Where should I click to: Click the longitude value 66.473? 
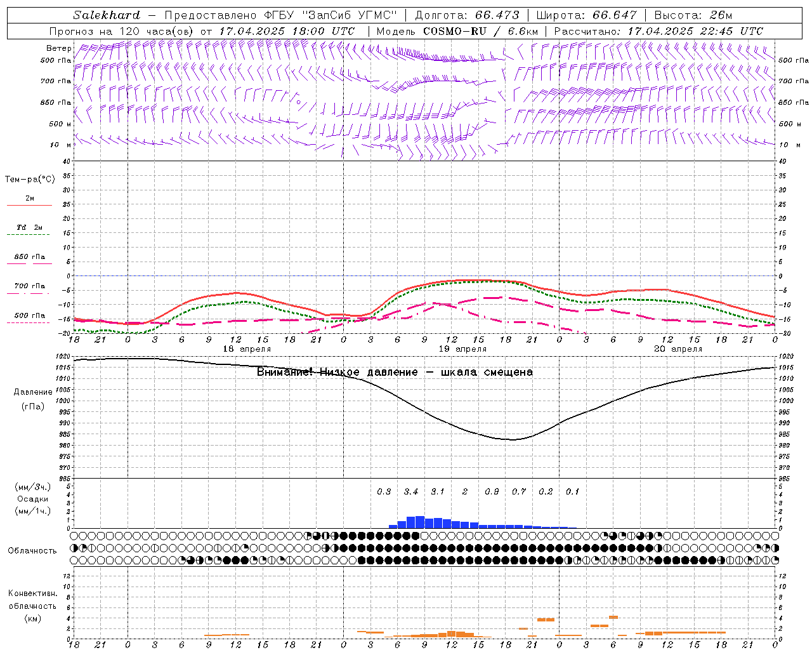tap(497, 15)
